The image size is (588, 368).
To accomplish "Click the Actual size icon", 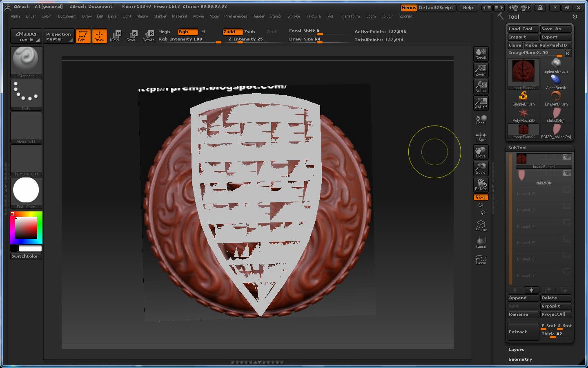I will [x=481, y=86].
